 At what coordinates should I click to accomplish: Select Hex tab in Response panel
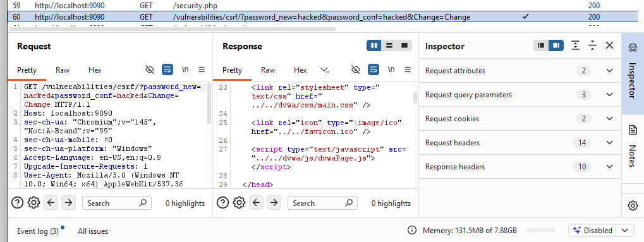click(300, 70)
